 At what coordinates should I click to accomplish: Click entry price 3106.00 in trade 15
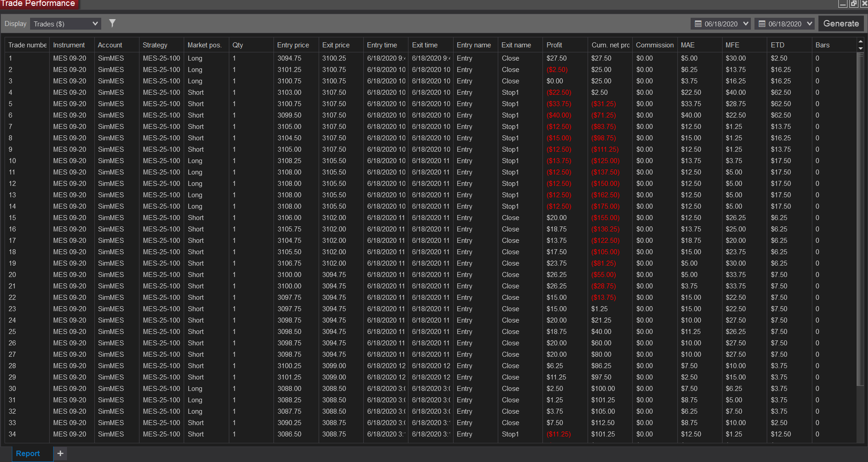click(289, 218)
